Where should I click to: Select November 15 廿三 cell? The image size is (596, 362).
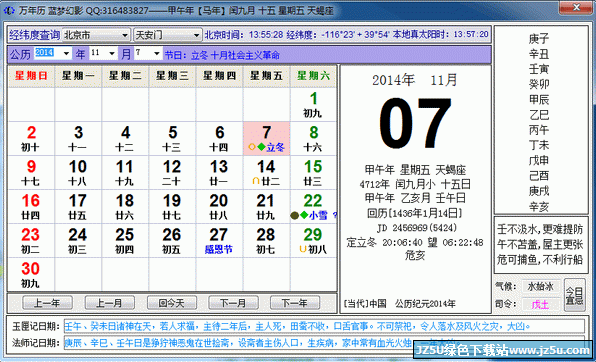tap(313, 173)
